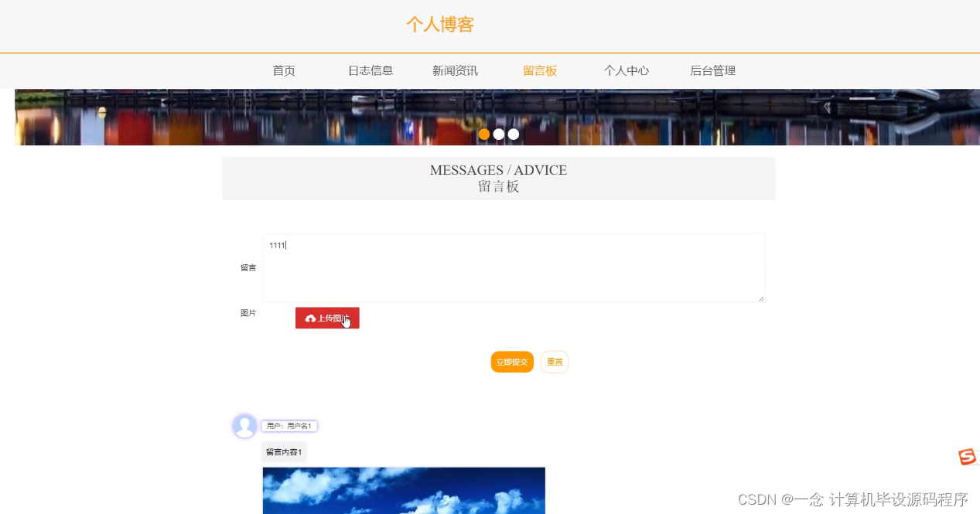Select the second carousel indicator dot
The width and height of the screenshot is (980, 514).
pos(498,134)
